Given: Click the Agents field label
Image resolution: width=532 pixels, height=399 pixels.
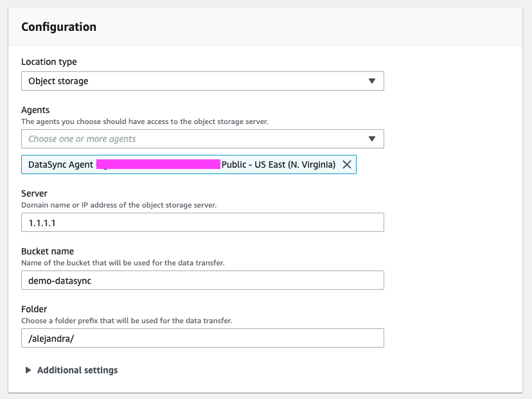Looking at the screenshot, I should pos(35,110).
